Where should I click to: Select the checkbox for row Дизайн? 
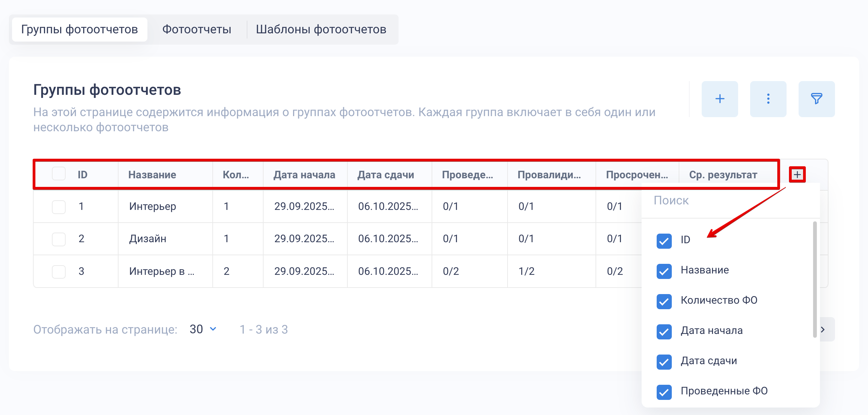59,239
